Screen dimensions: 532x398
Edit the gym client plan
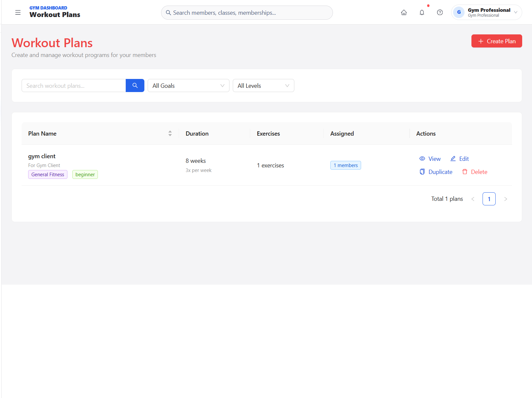coord(459,159)
